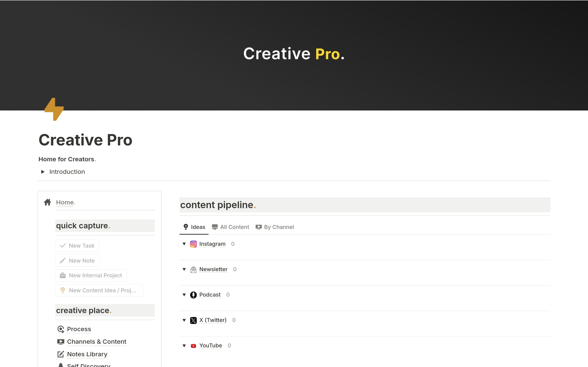The height and width of the screenshot is (367, 588).
Task: Open the Process menu item
Action: point(79,328)
